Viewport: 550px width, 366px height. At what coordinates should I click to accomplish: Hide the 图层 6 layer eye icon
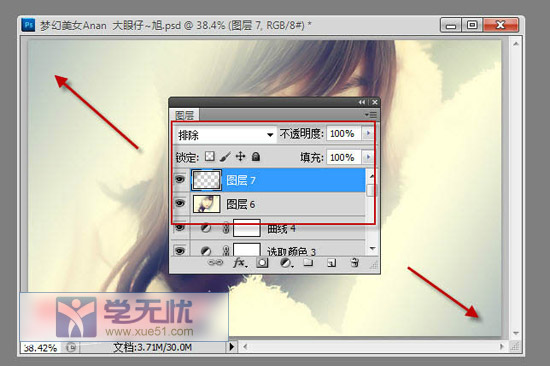[x=180, y=203]
